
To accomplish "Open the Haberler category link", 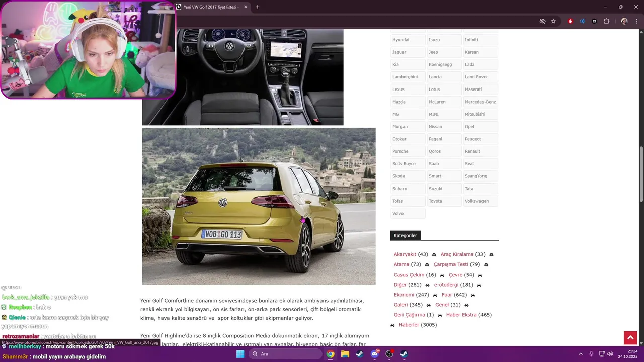I will pyautogui.click(x=409, y=325).
